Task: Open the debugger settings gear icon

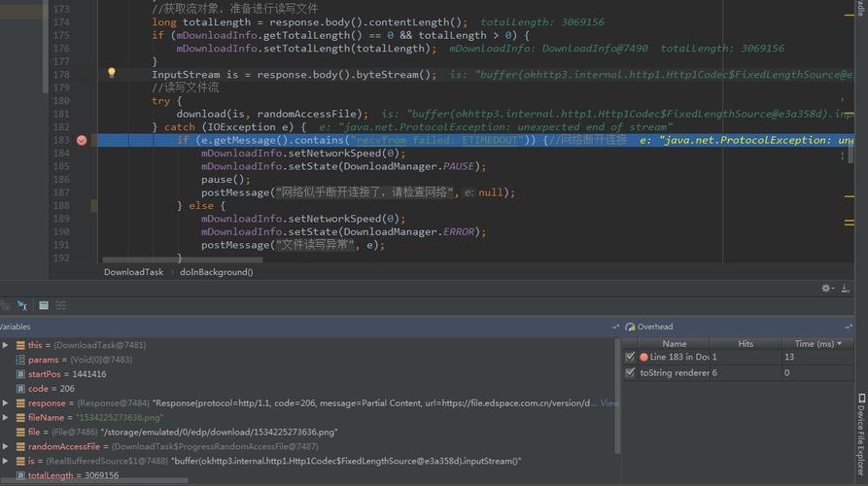Action: click(x=826, y=289)
